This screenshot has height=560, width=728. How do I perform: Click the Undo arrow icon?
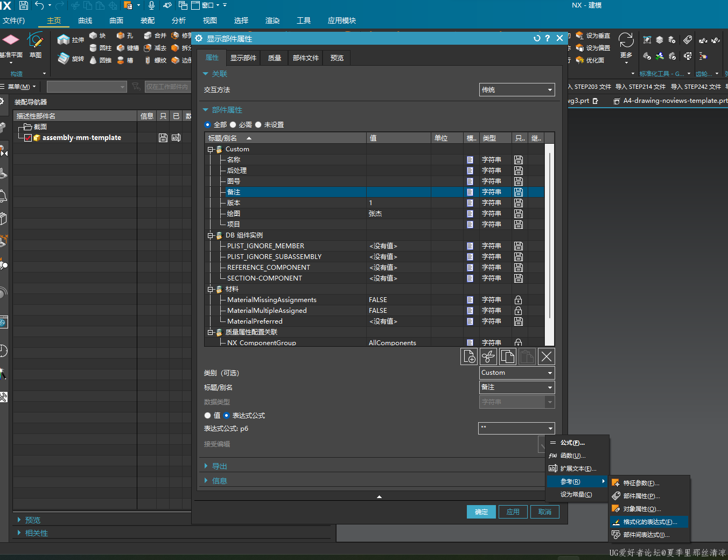click(39, 5)
